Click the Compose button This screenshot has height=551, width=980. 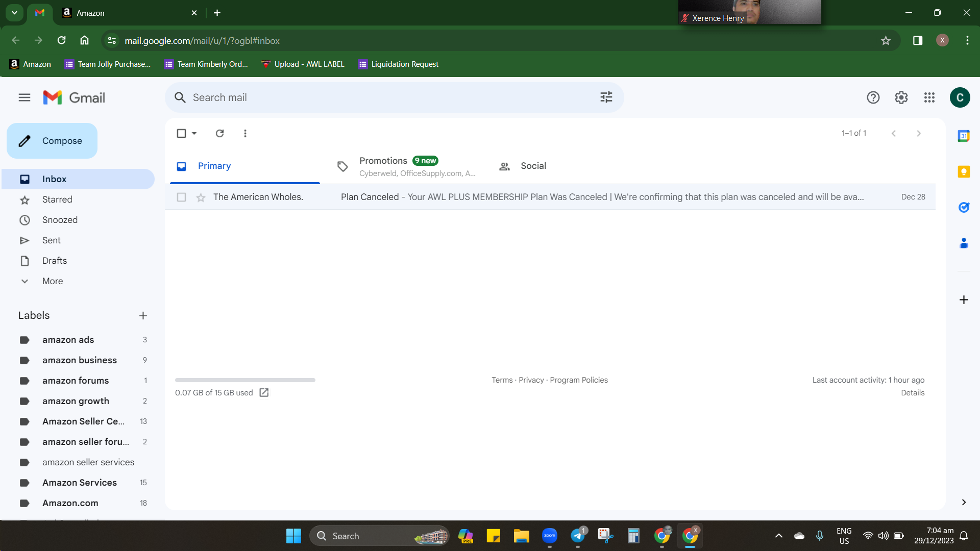[x=52, y=141]
